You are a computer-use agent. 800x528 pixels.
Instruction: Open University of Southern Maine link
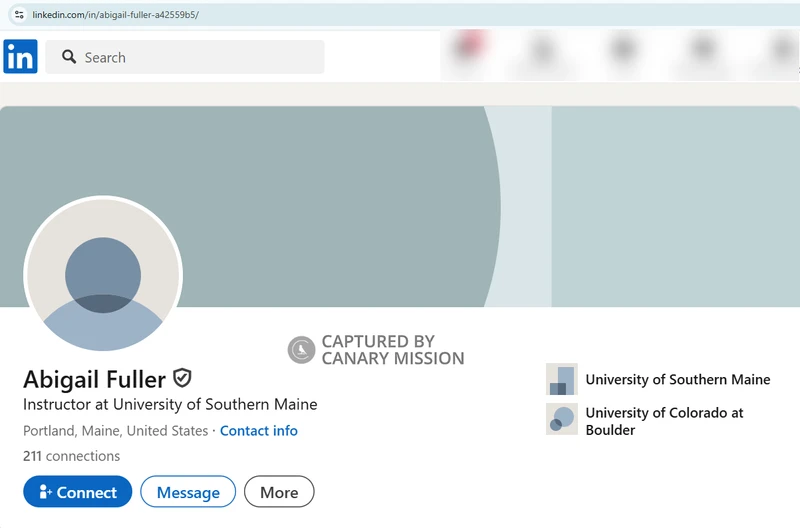678,380
